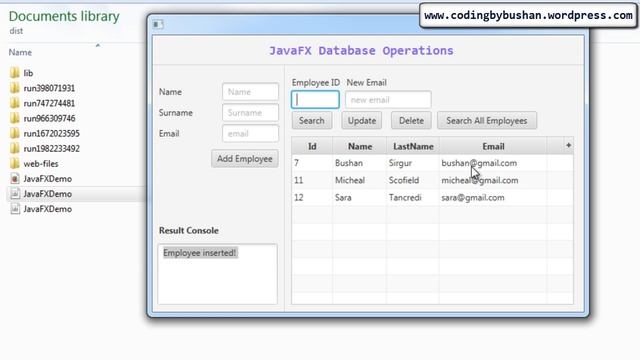Click the run747274481 folder icon
Image resolution: width=640 pixels, height=360 pixels.
pos(15,103)
